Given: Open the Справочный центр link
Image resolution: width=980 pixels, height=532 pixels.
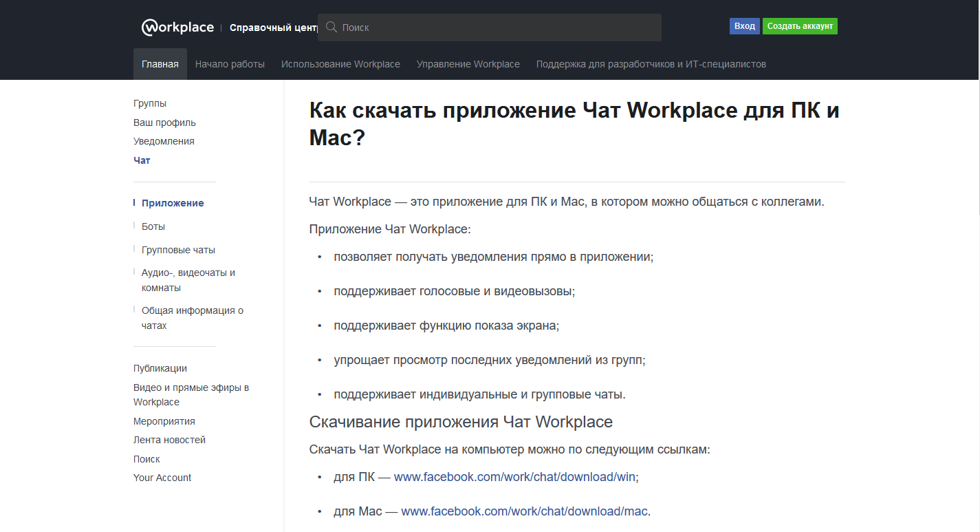Looking at the screenshot, I should pyautogui.click(x=273, y=28).
